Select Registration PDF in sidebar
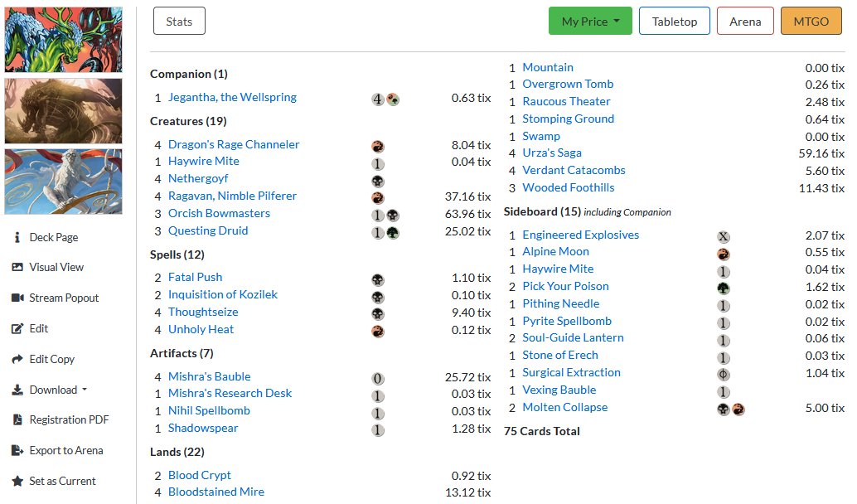This screenshot has height=504, width=857. point(69,419)
